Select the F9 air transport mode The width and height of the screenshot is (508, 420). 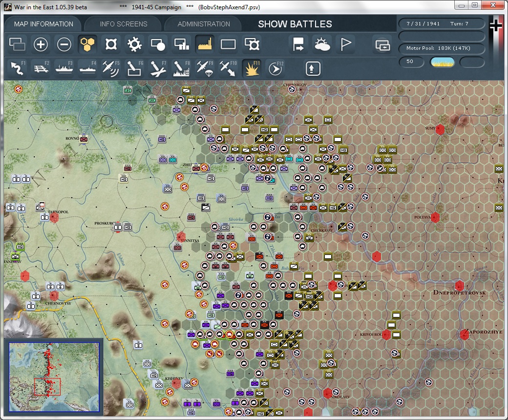pyautogui.click(x=205, y=68)
